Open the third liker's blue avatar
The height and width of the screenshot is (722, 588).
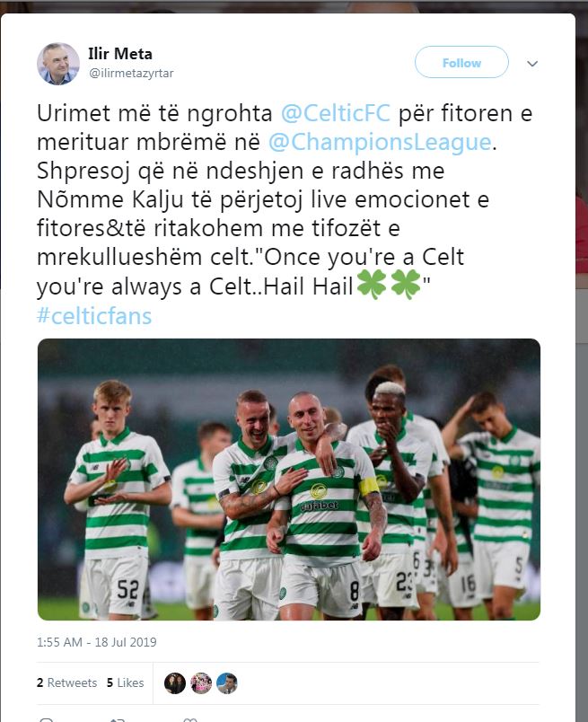(227, 682)
